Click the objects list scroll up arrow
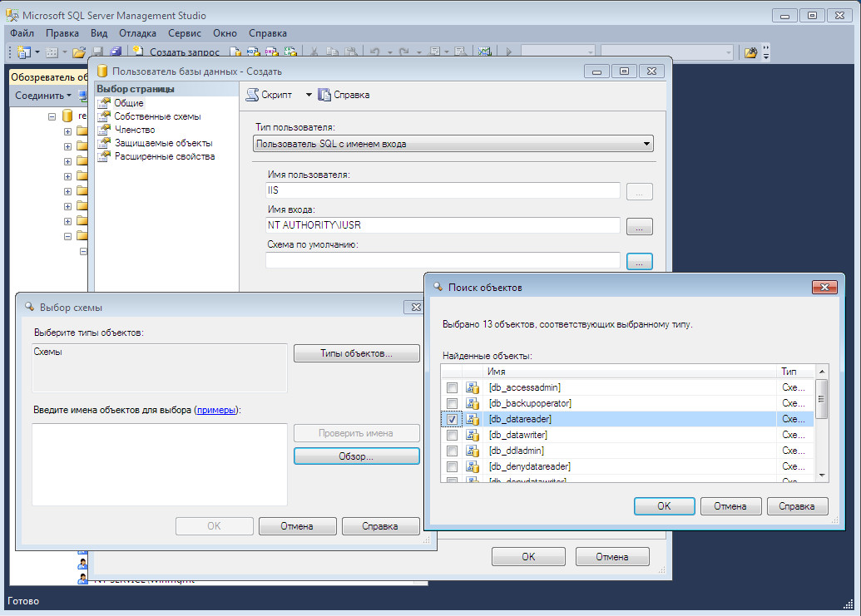The width and height of the screenshot is (861, 616). tap(821, 372)
